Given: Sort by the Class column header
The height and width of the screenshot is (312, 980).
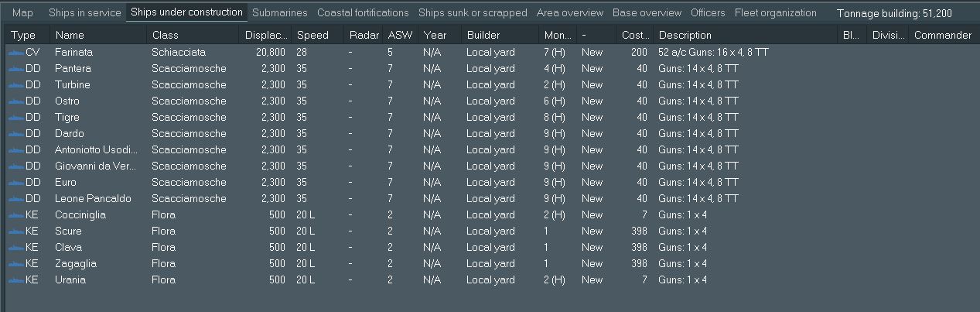Looking at the screenshot, I should 193,35.
